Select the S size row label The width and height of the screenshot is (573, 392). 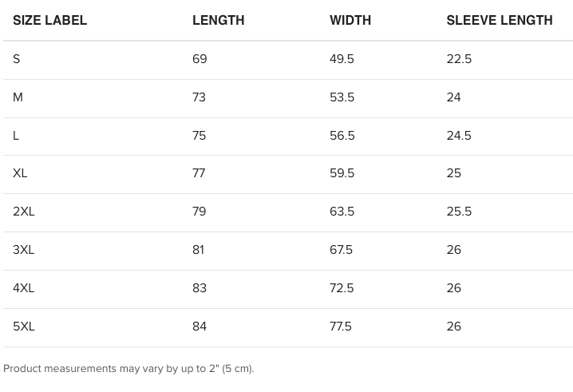(17, 59)
